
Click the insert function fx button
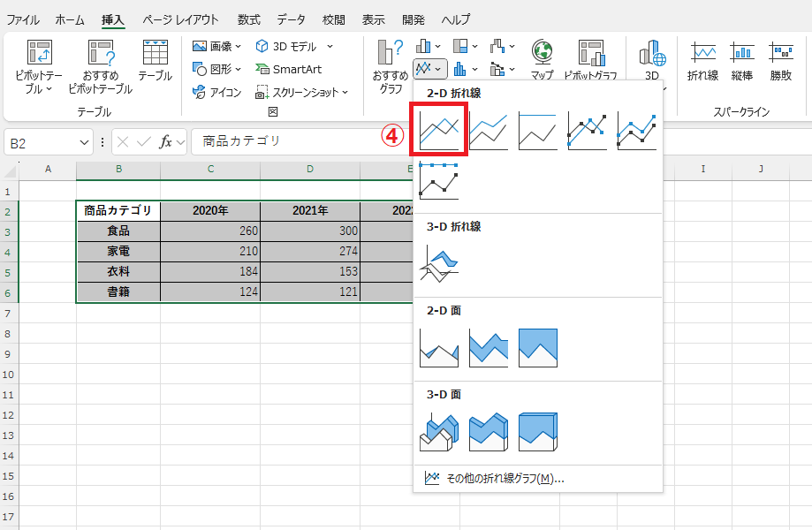[165, 142]
